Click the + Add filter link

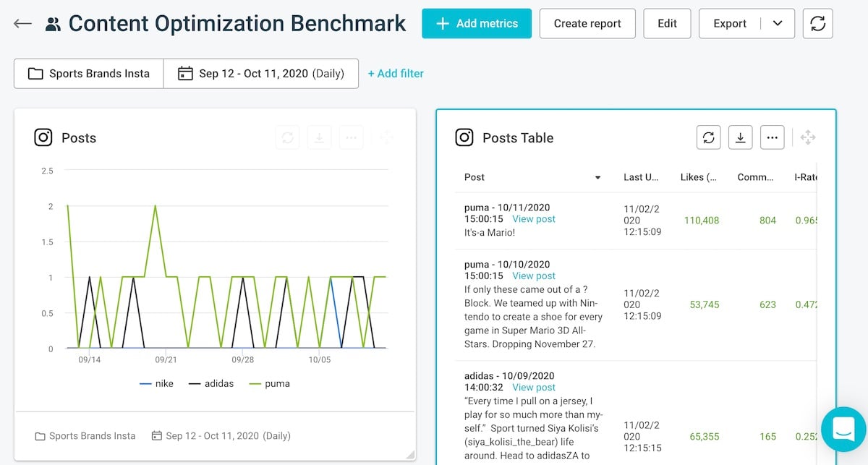click(396, 74)
